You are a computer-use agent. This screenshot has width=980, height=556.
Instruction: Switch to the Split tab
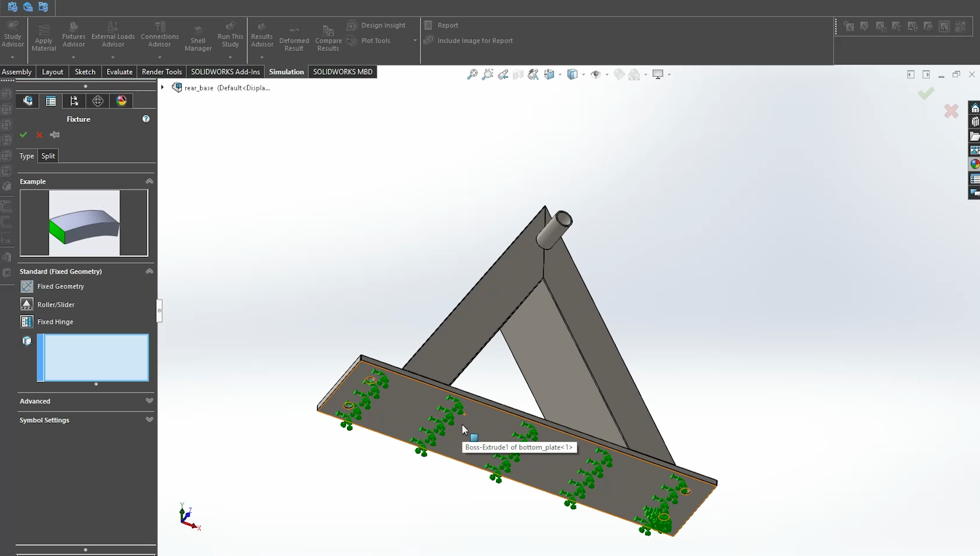48,156
